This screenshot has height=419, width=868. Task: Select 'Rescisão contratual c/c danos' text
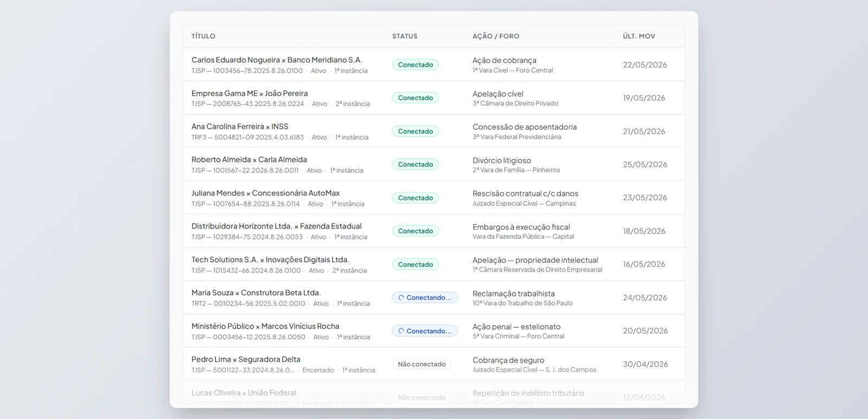pyautogui.click(x=525, y=194)
